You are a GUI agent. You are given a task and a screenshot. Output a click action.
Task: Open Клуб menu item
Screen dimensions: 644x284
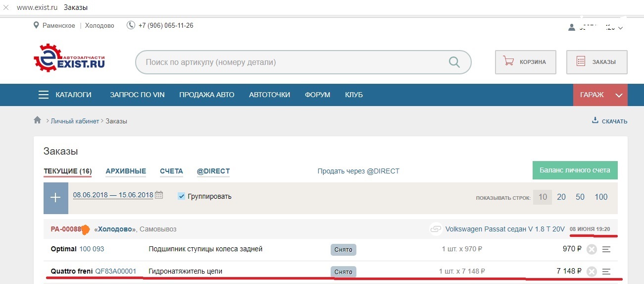tap(354, 95)
